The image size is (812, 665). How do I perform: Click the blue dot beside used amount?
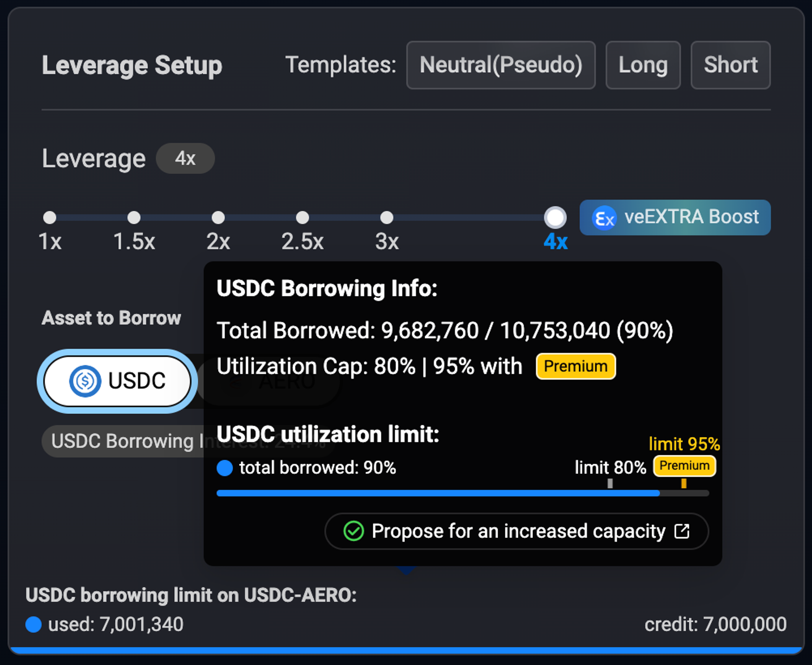coord(34,624)
